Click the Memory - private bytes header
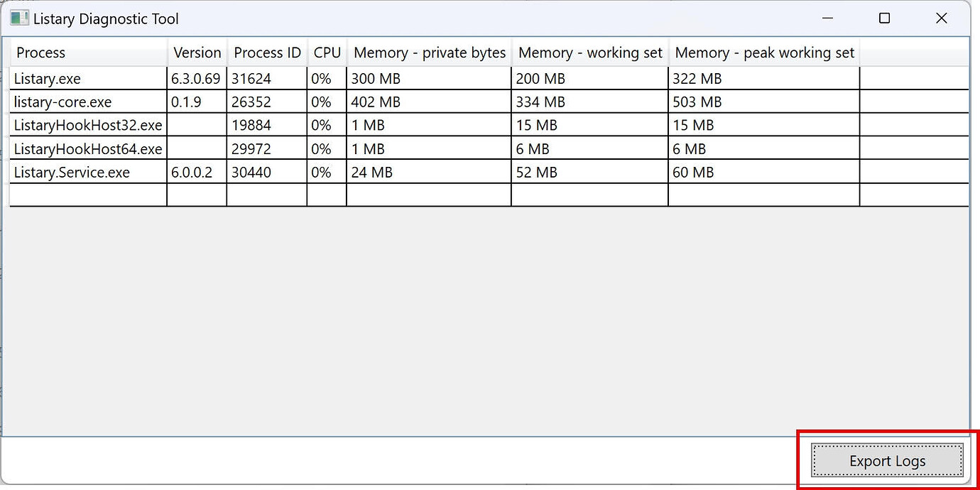Viewport: 980px width, 490px height. (x=428, y=52)
